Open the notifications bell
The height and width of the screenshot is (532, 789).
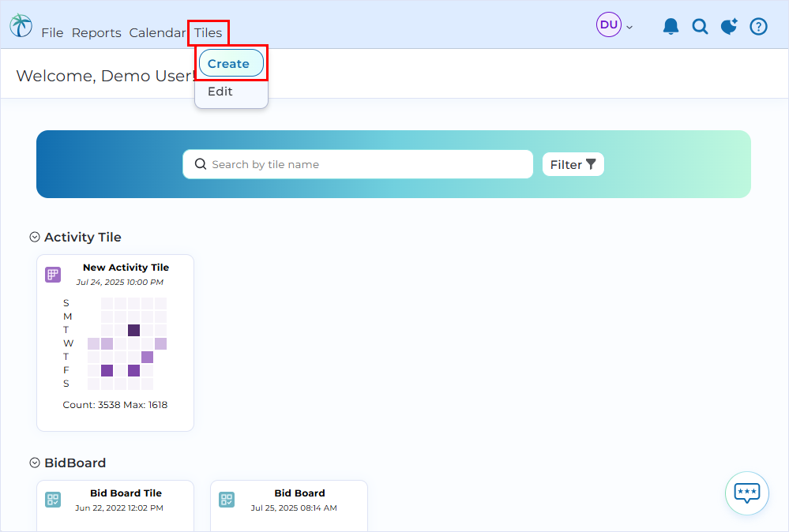click(671, 25)
